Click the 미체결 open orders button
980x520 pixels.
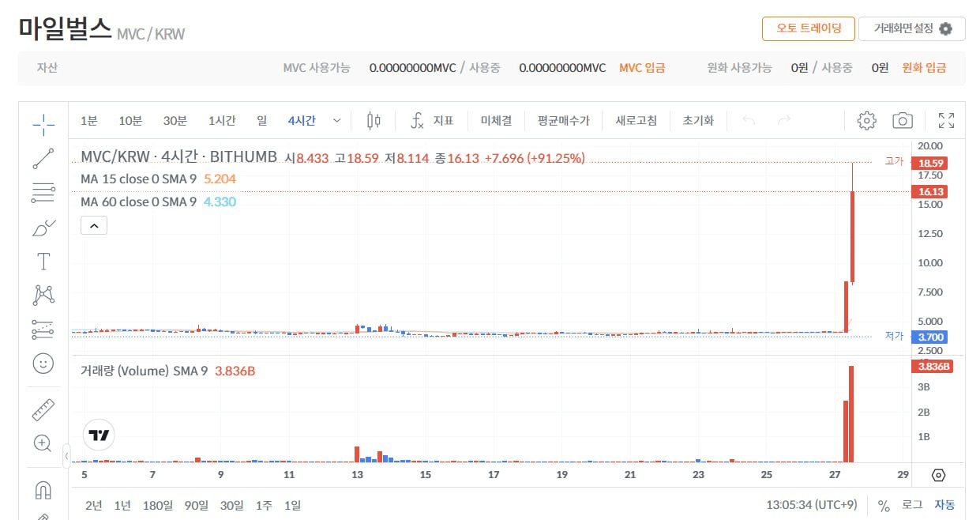(x=496, y=121)
